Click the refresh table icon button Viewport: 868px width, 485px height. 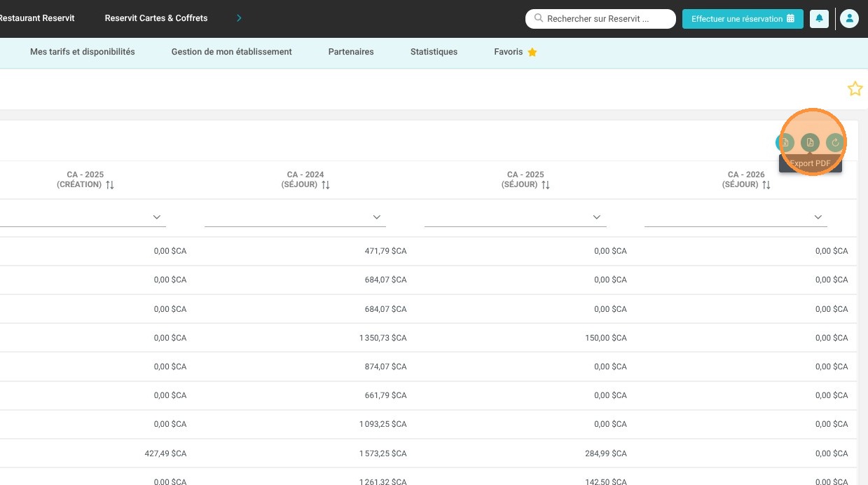834,143
